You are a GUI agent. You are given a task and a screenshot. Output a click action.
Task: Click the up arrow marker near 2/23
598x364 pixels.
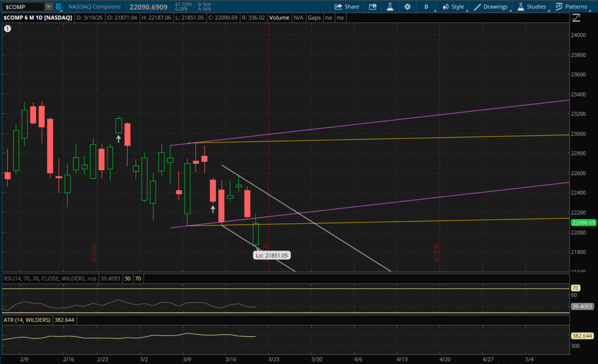point(118,139)
